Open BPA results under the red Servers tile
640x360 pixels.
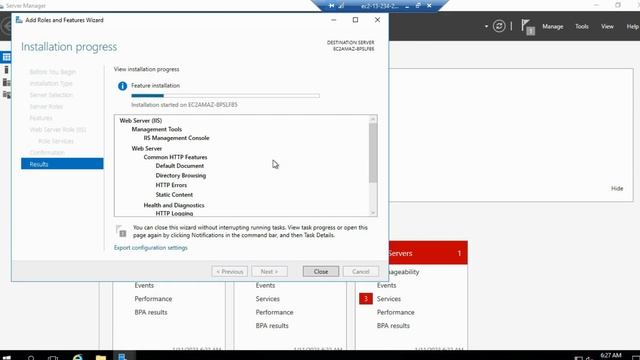click(393, 326)
